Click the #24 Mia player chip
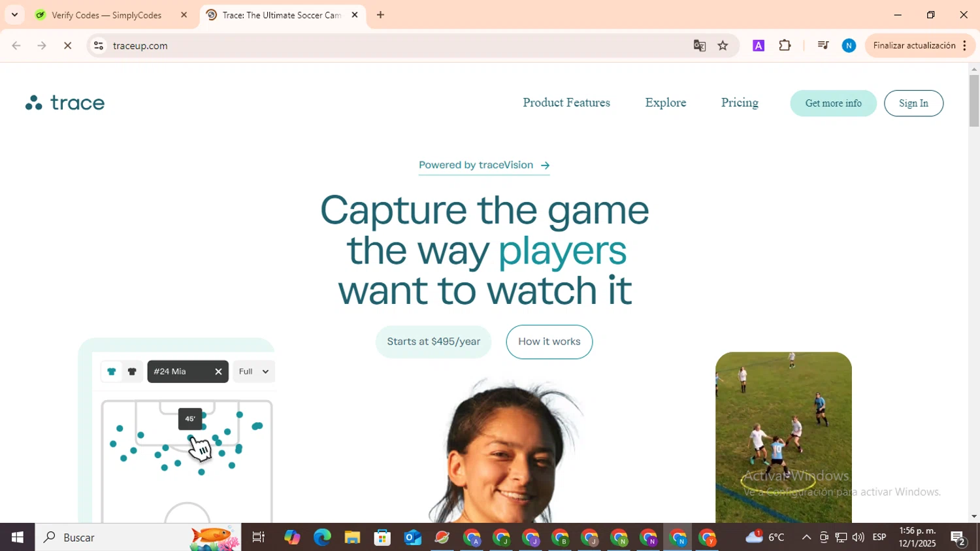 pyautogui.click(x=188, y=372)
